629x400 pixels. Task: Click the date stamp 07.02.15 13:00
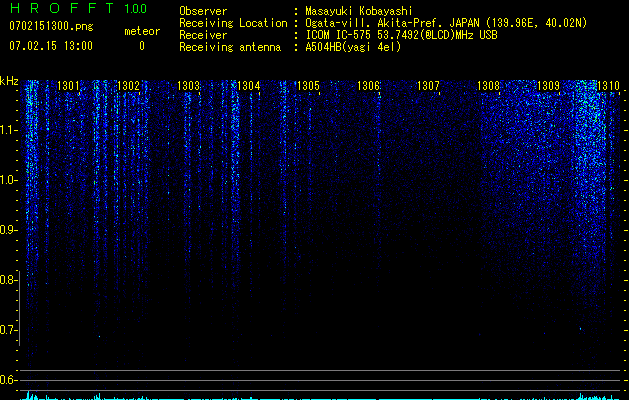[51, 46]
